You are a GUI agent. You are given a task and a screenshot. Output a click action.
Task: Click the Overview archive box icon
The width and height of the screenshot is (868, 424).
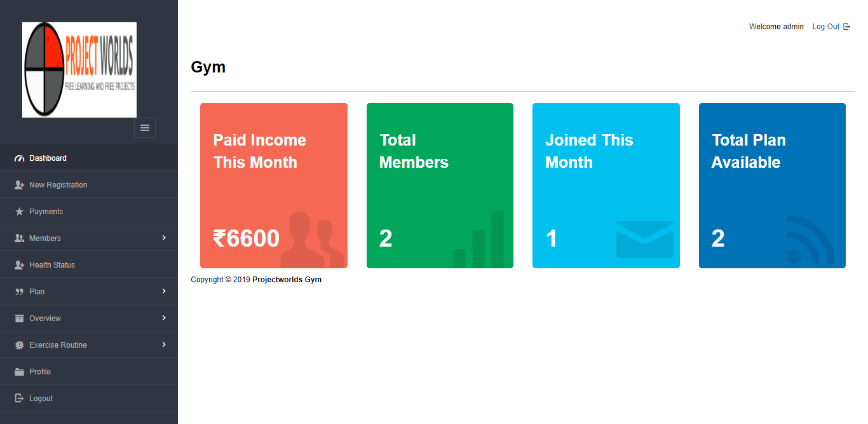pos(19,318)
